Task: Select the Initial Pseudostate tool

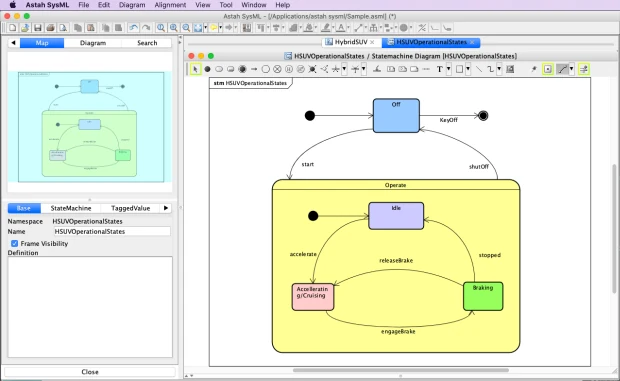Action: point(207,69)
